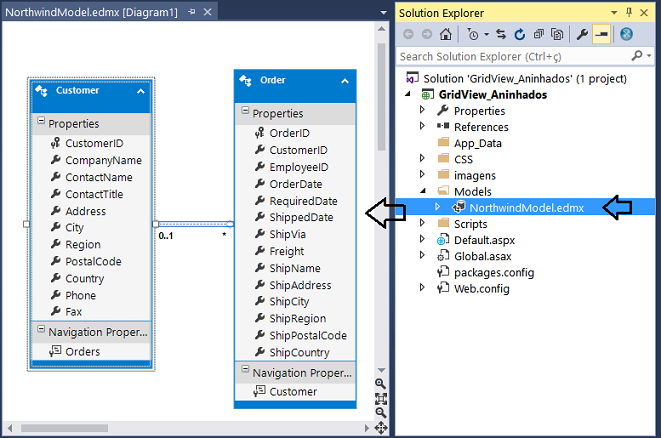661x438 pixels.
Task: Click the View in Browser globe icon
Action: tap(626, 34)
